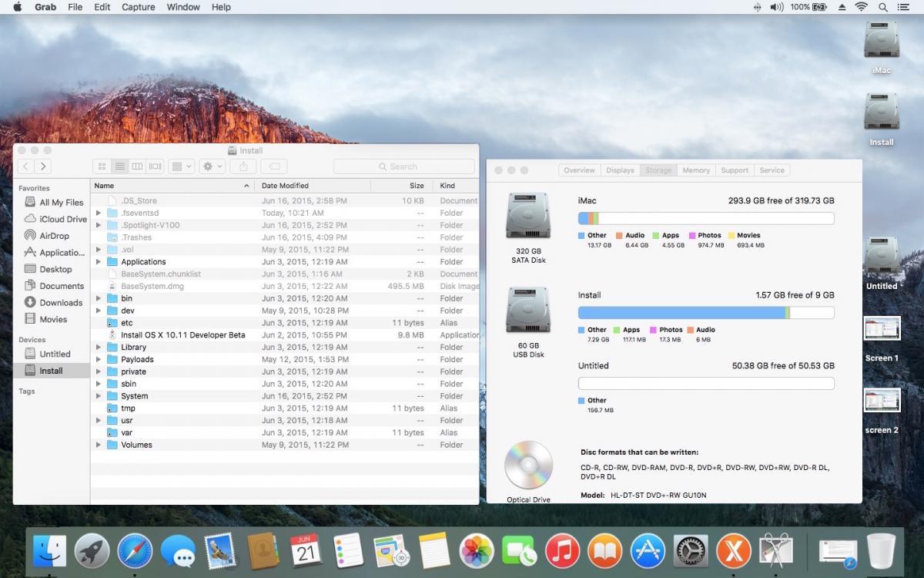Open System Preferences from the Dock
The width and height of the screenshot is (924, 578).
691,551
